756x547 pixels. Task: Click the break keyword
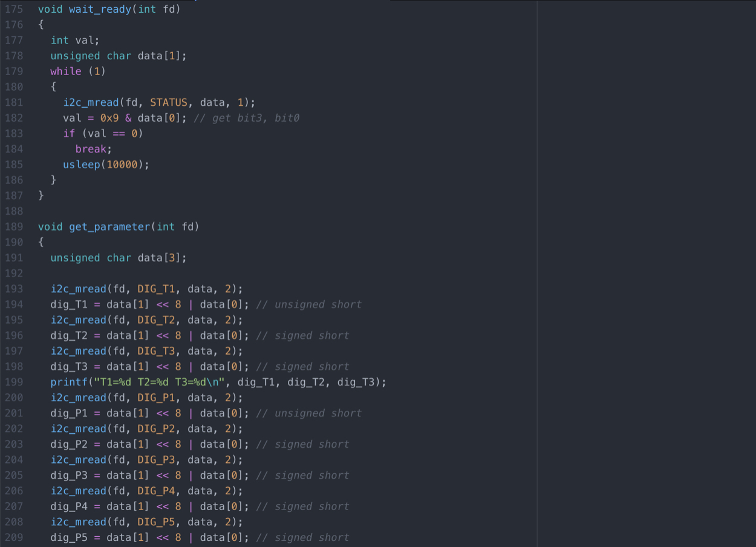point(91,149)
